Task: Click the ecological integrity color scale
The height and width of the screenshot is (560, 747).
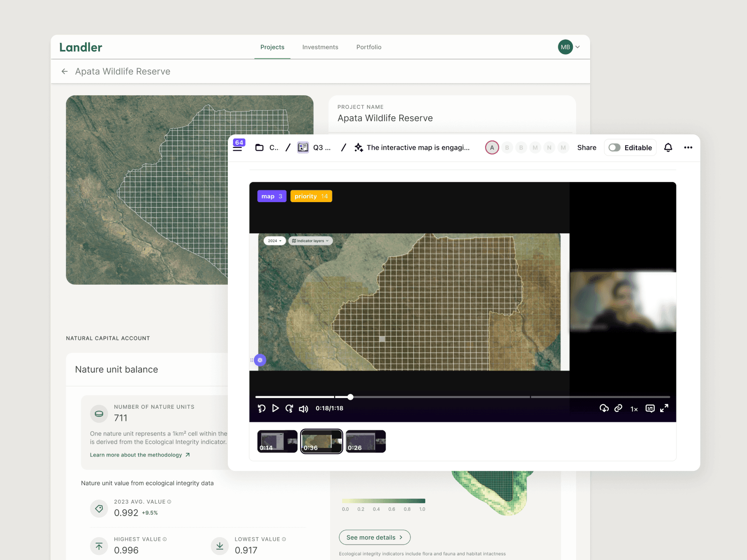Action: pos(383,501)
